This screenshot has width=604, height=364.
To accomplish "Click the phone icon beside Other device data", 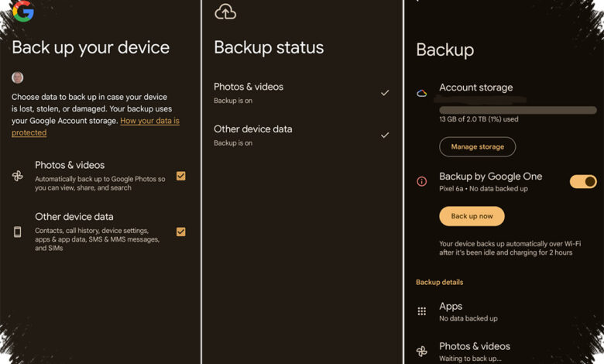I will pos(17,232).
